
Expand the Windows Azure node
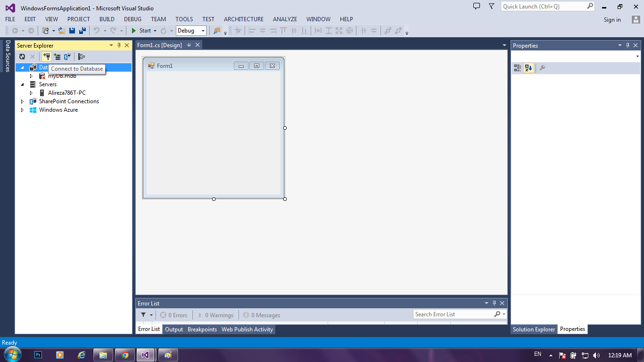click(x=22, y=110)
